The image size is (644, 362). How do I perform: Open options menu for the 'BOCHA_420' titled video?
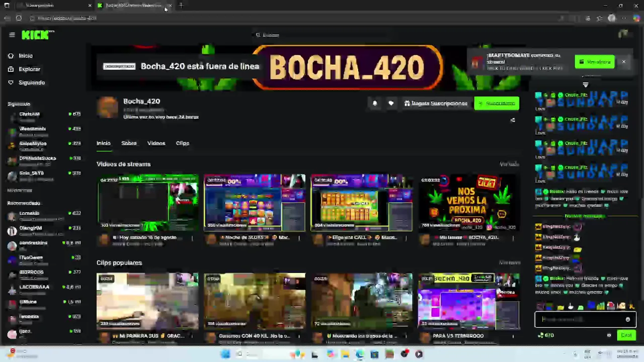pyautogui.click(x=513, y=238)
